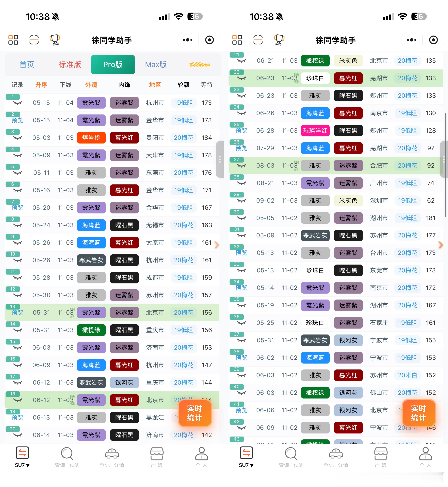Switch to the 标准版 tab

point(70,65)
